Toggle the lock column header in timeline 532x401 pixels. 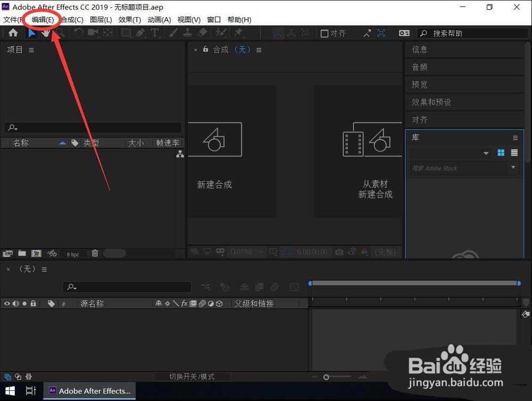tap(33, 303)
